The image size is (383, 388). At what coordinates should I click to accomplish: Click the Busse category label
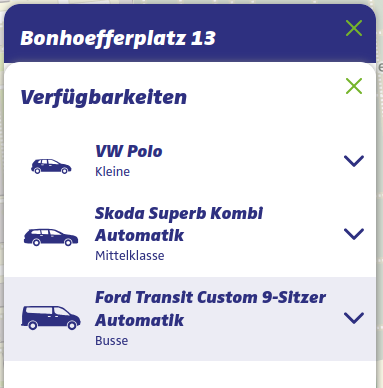tap(111, 341)
